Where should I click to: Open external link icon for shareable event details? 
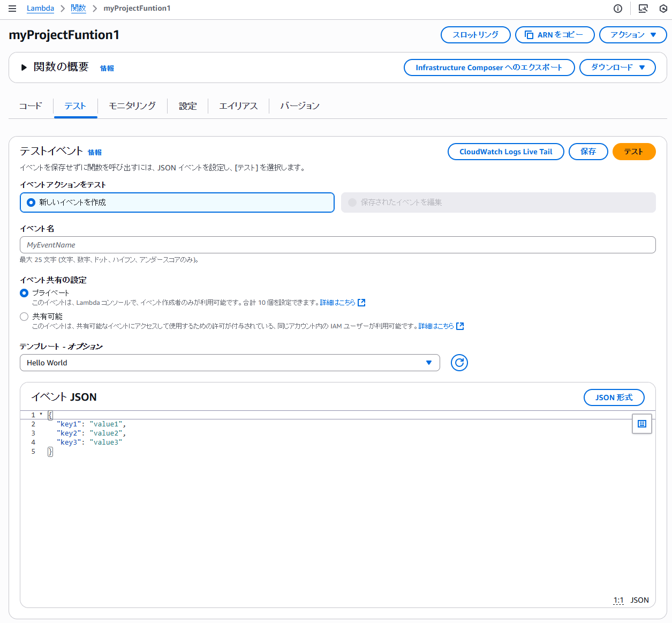pos(460,326)
